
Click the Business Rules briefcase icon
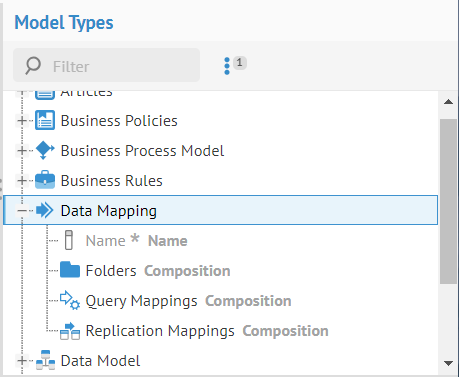45,180
